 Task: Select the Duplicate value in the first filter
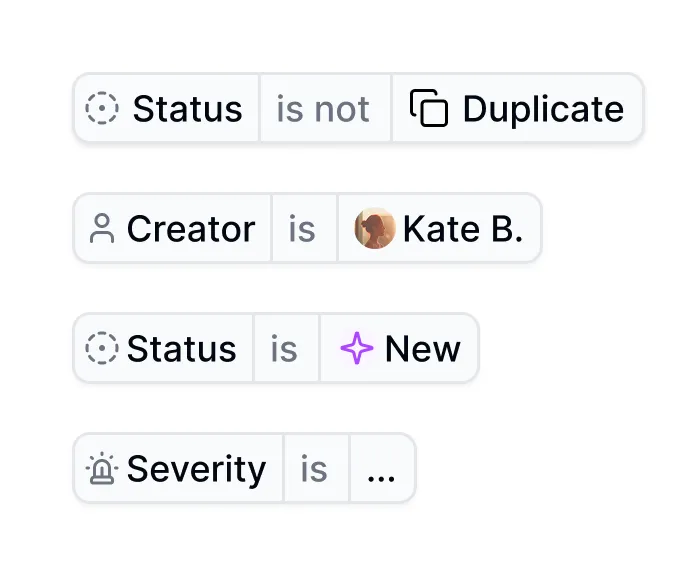518,108
